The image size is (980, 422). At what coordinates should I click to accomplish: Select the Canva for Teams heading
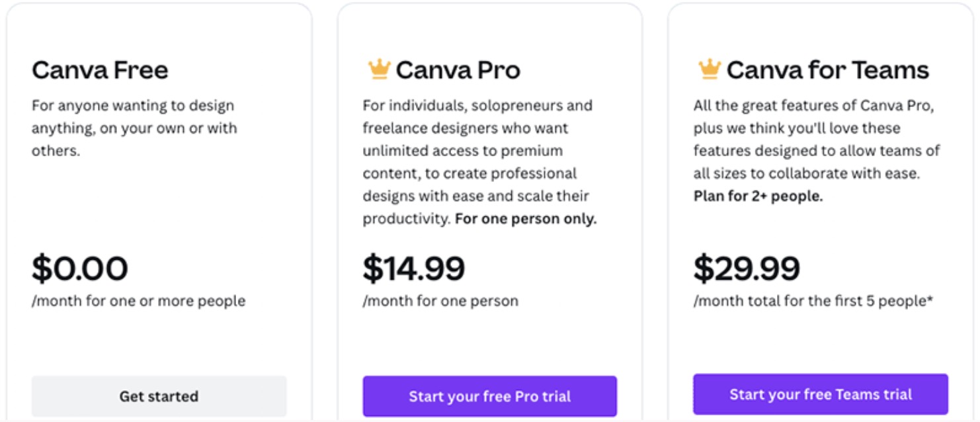tap(827, 70)
